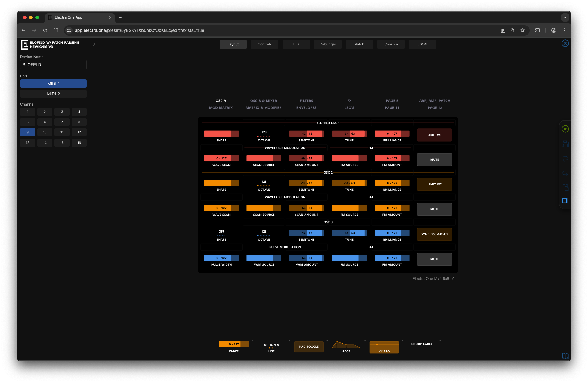Open browser extensions puzzle icon
588x383 pixels.
pyautogui.click(x=537, y=30)
